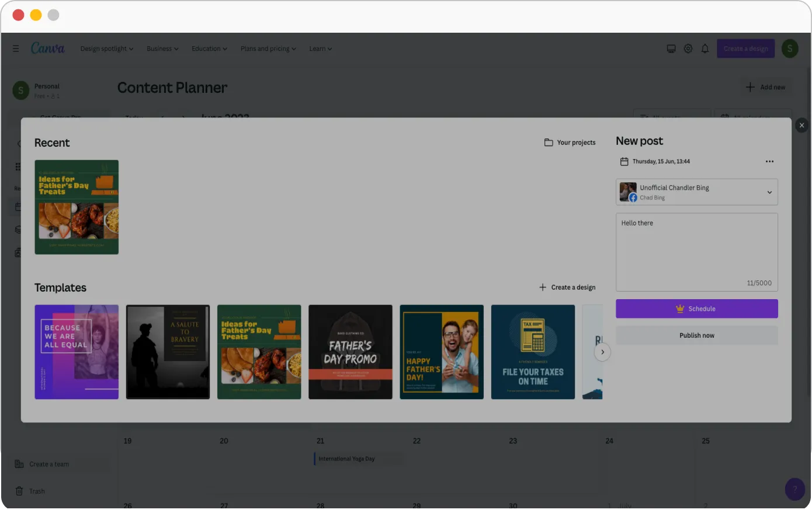
Task: Click the Schedule button
Action: [696, 309]
